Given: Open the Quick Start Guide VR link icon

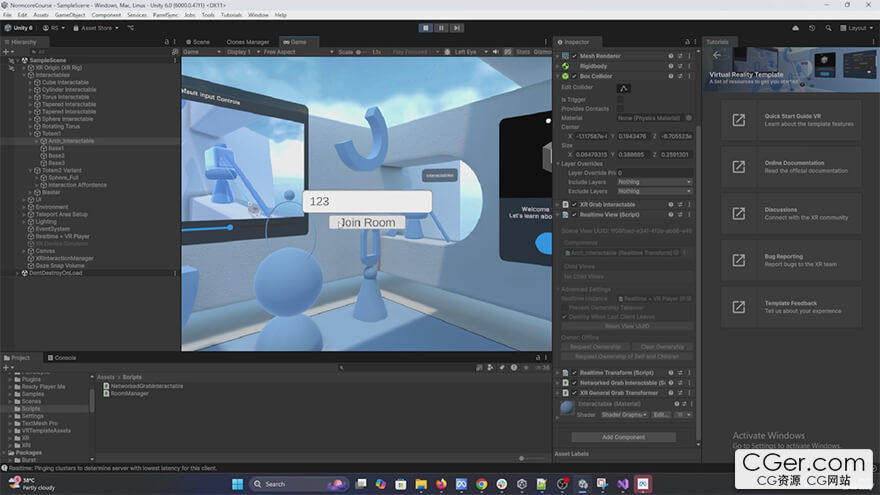Looking at the screenshot, I should pyautogui.click(x=738, y=120).
